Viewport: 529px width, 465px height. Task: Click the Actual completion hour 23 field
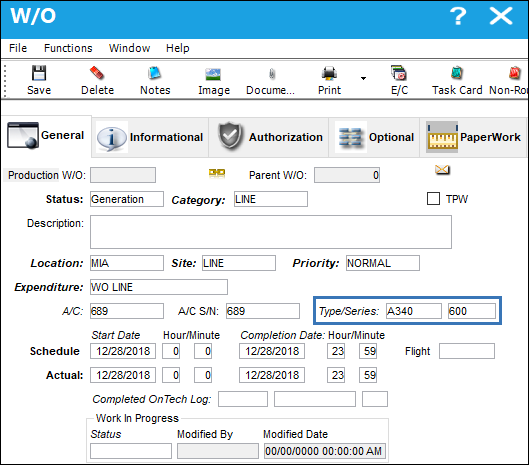336,375
